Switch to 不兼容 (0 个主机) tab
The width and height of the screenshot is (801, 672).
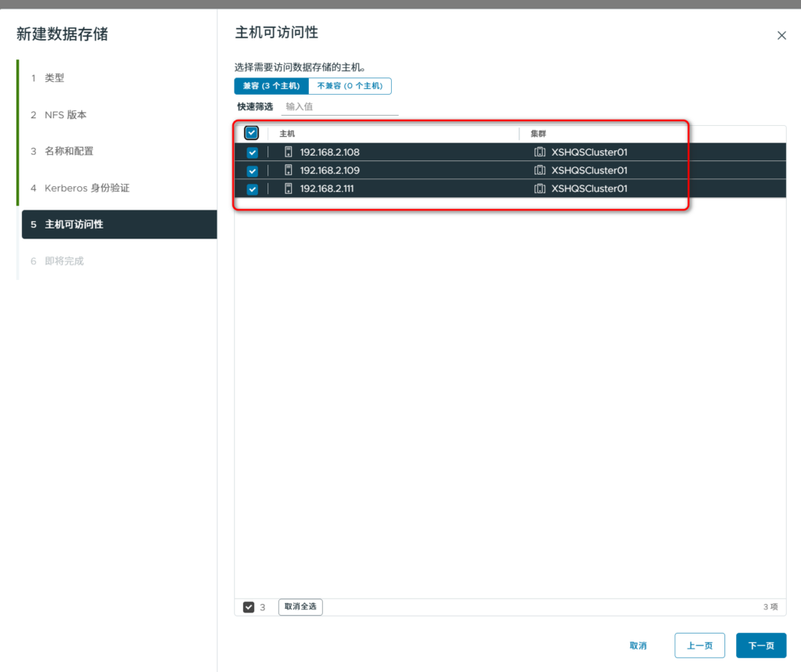pos(350,86)
